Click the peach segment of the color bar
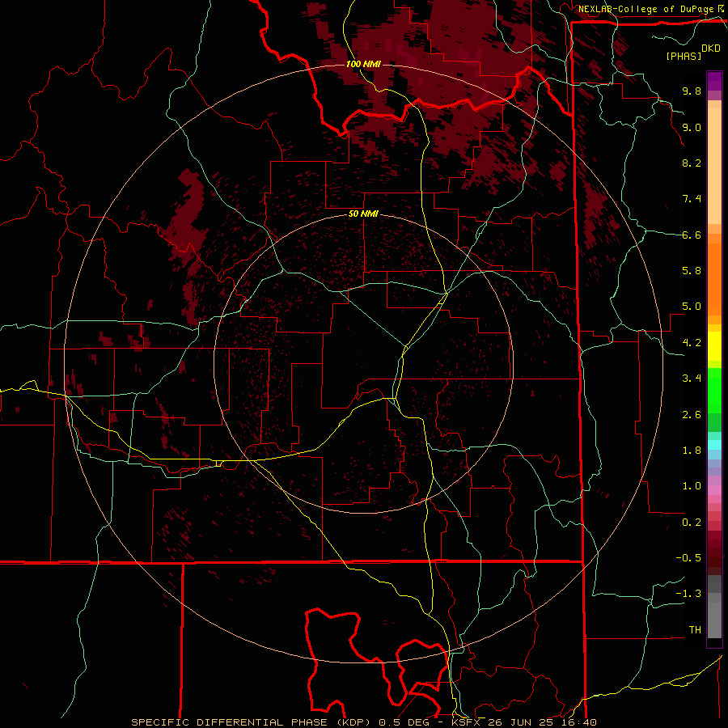The width and height of the screenshot is (728, 728). pyautogui.click(x=714, y=167)
